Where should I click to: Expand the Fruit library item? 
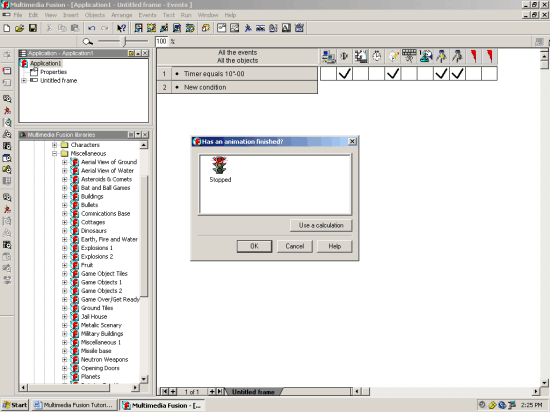tap(65, 265)
